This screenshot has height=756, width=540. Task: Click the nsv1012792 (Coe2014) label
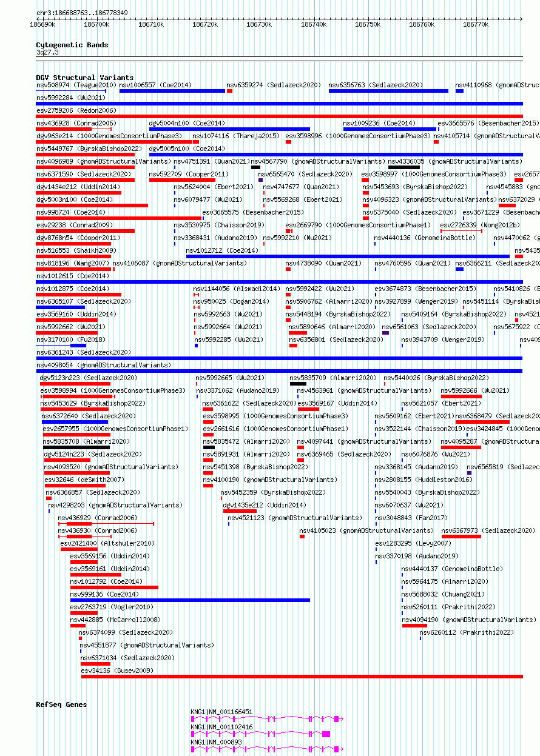(x=106, y=581)
